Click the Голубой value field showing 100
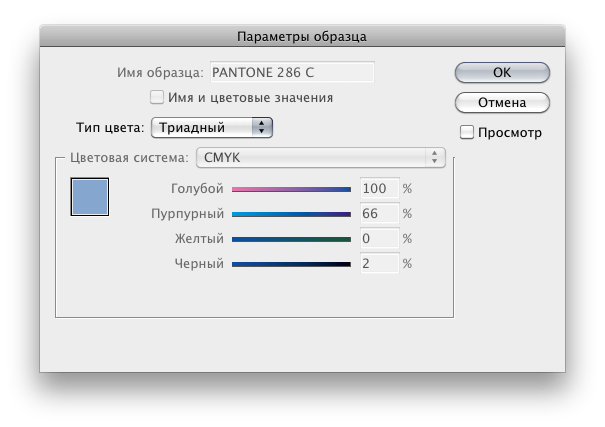The height and width of the screenshot is (427, 605). click(x=380, y=189)
